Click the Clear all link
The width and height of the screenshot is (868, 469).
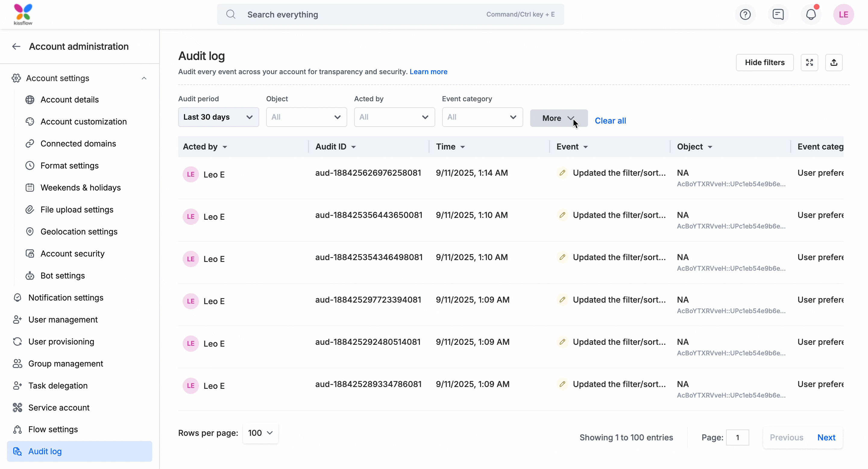coord(610,121)
